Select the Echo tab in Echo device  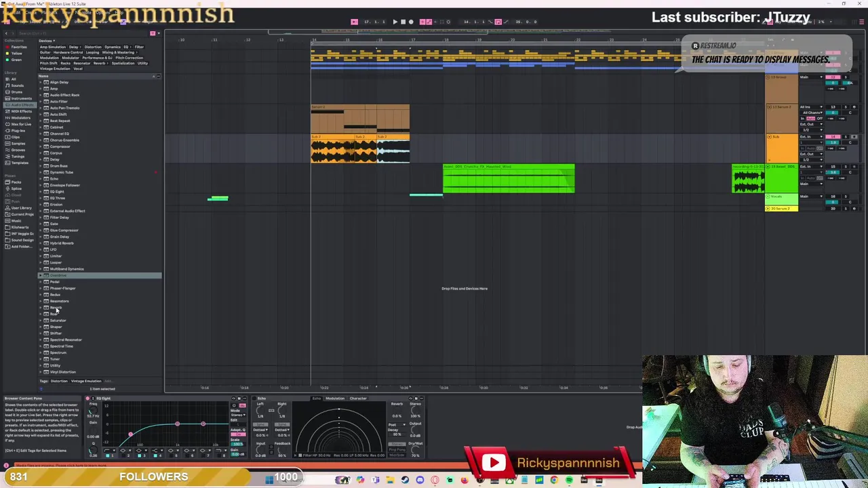click(315, 399)
